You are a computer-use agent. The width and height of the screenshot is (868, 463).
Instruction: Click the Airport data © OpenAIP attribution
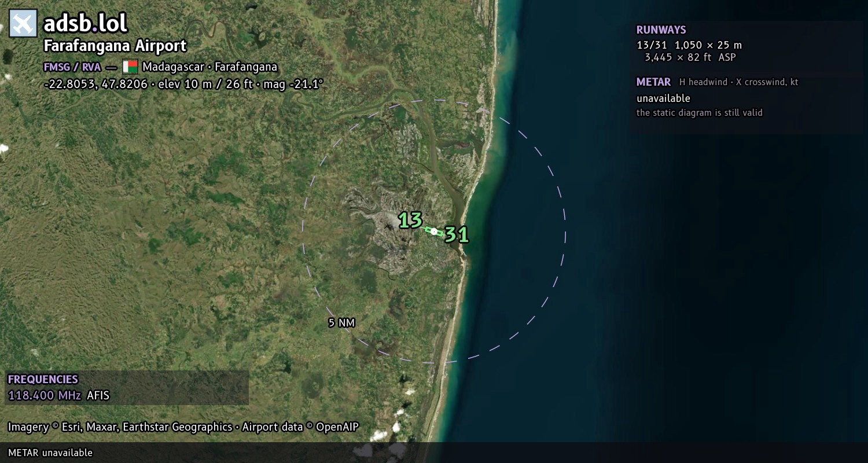[300, 427]
